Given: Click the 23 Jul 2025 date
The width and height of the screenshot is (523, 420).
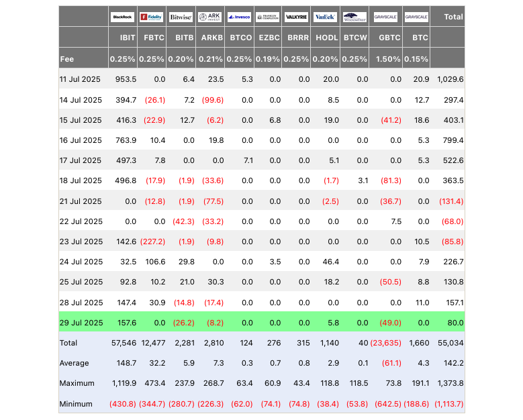Looking at the screenshot, I should 81,242.
